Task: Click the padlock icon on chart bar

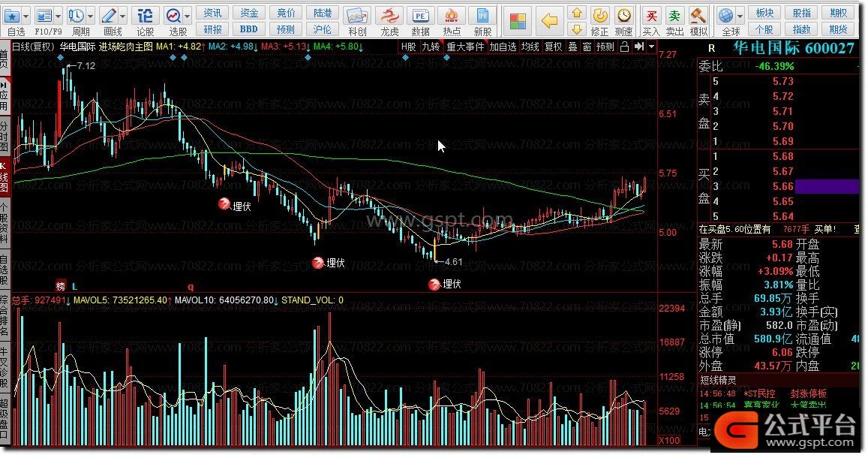Action: 624,47
